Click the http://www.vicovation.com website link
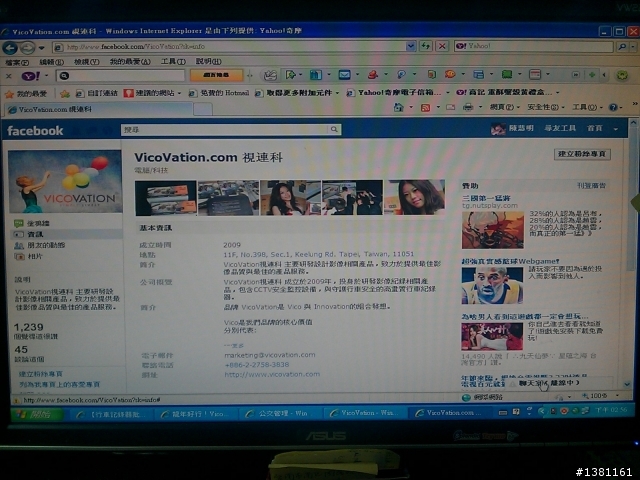This screenshot has width=640, height=480. coord(272,374)
